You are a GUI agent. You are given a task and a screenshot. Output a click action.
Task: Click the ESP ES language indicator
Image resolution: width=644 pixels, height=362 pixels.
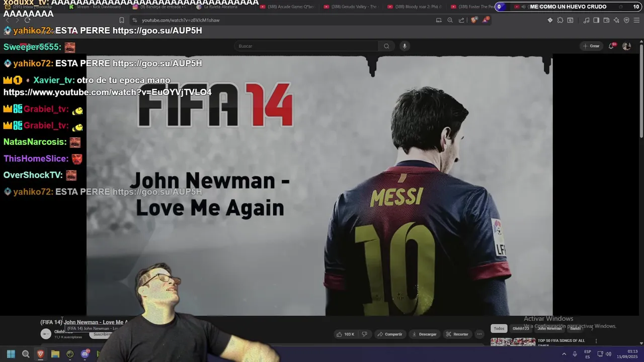pos(588,354)
